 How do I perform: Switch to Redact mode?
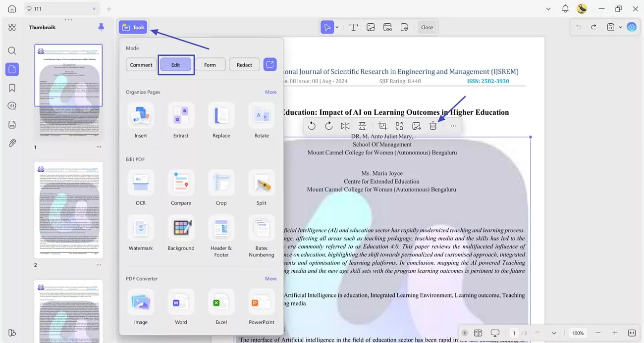(x=244, y=65)
